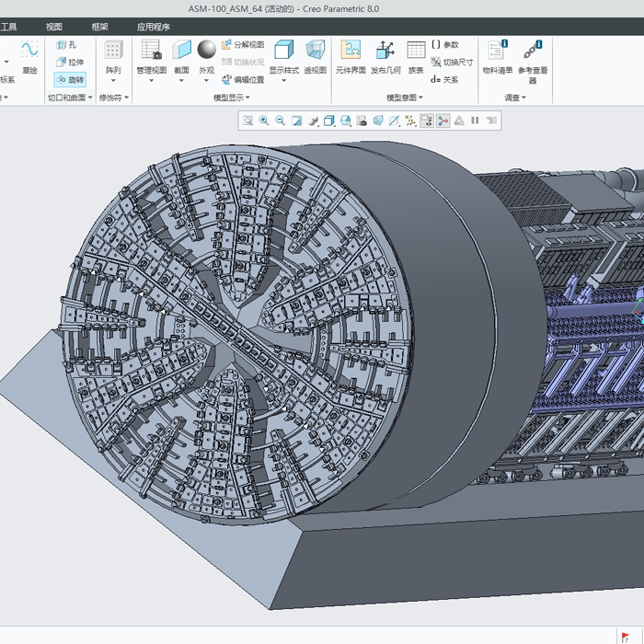Click the Switch Dimensions (切换尺寸) button

click(452, 62)
